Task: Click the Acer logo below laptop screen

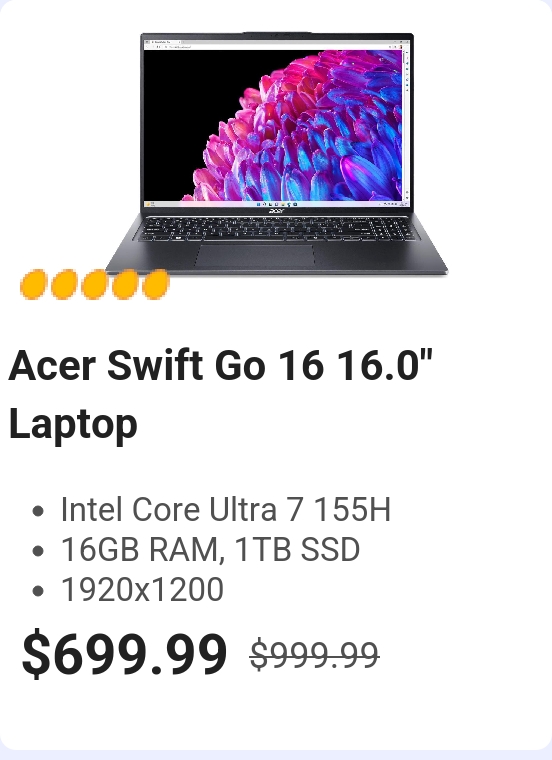Action: click(x=277, y=211)
